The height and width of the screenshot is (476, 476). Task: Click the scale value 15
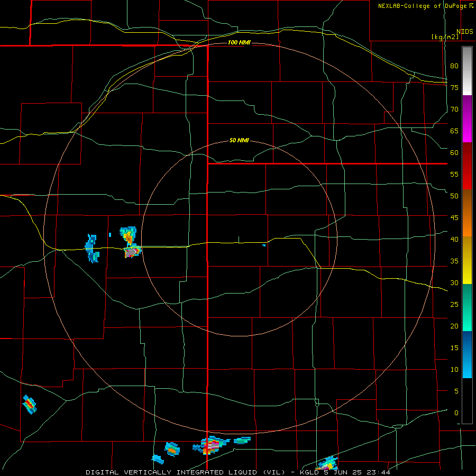click(454, 348)
